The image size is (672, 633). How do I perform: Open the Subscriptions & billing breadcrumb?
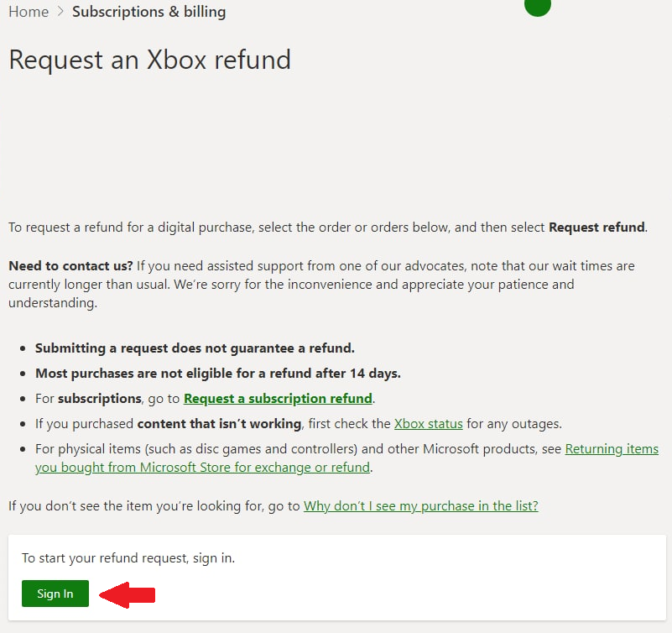(148, 11)
